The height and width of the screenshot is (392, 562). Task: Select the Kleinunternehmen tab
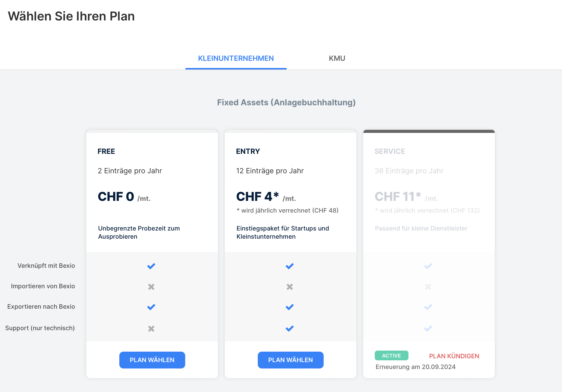pyautogui.click(x=236, y=59)
